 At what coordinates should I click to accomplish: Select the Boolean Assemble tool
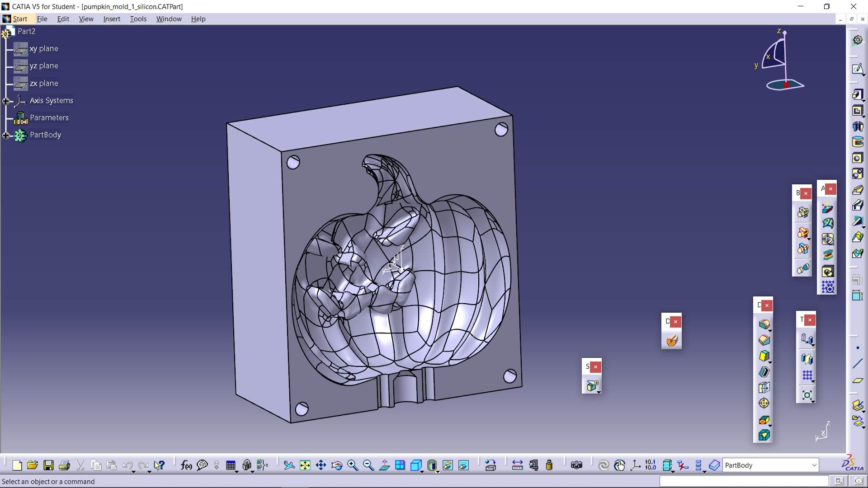pyautogui.click(x=803, y=212)
